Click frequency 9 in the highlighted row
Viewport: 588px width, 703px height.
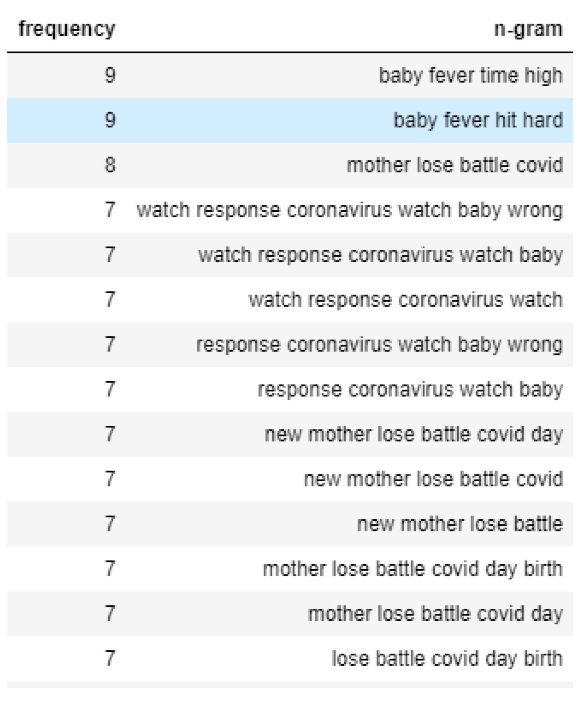[110, 120]
